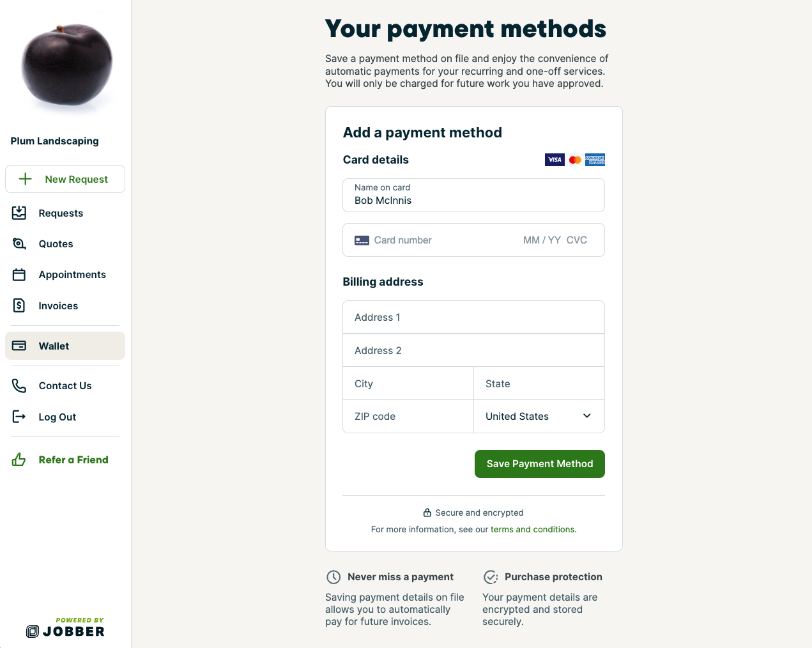Click the Refer a Friend thumbs-up icon
Viewport: 812px width, 648px height.
click(x=19, y=459)
